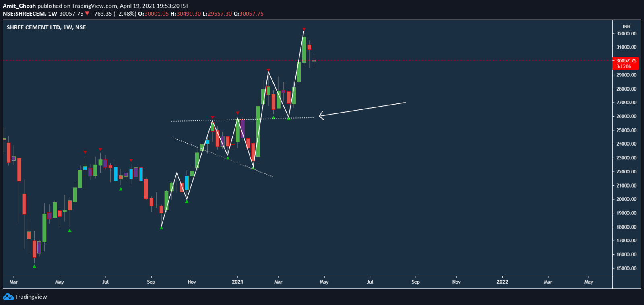Click the INR currency label
644x305 pixels.
pos(626,27)
